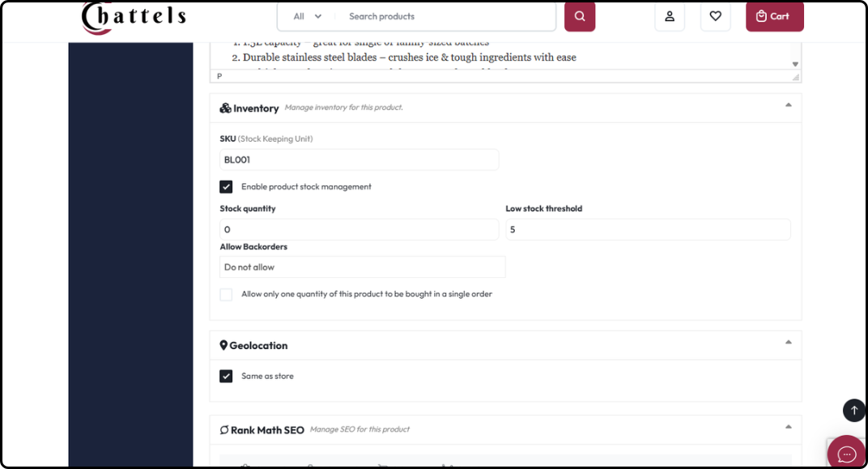868x469 pixels.
Task: Open the user account icon
Action: point(670,16)
